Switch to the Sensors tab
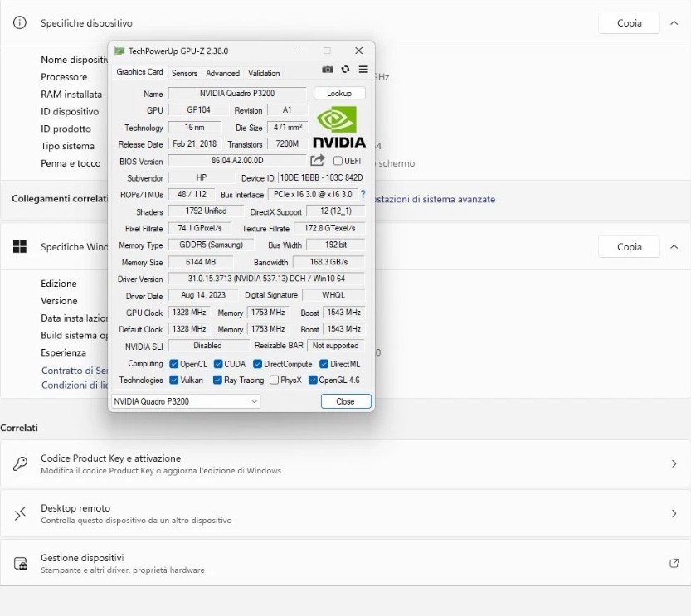 (x=184, y=73)
